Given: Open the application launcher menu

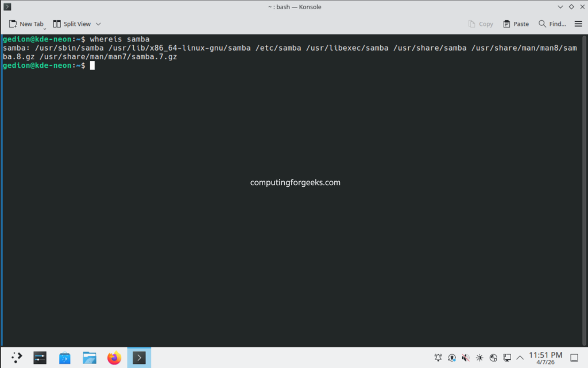Looking at the screenshot, I should pyautogui.click(x=16, y=357).
